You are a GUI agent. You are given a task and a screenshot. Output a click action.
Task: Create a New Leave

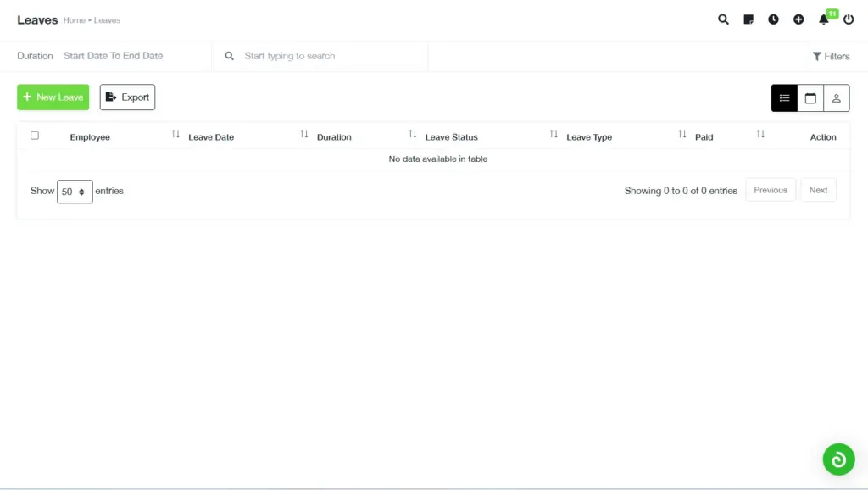53,97
